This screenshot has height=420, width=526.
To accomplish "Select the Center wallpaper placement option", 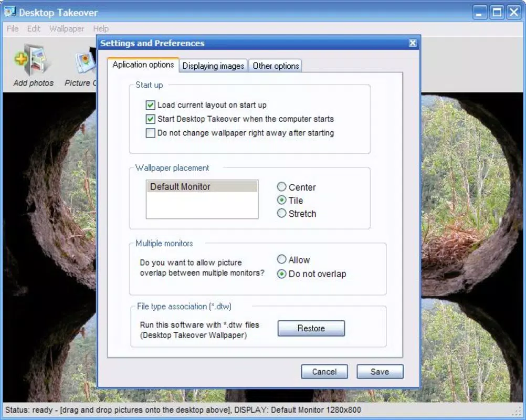I will (x=281, y=186).
